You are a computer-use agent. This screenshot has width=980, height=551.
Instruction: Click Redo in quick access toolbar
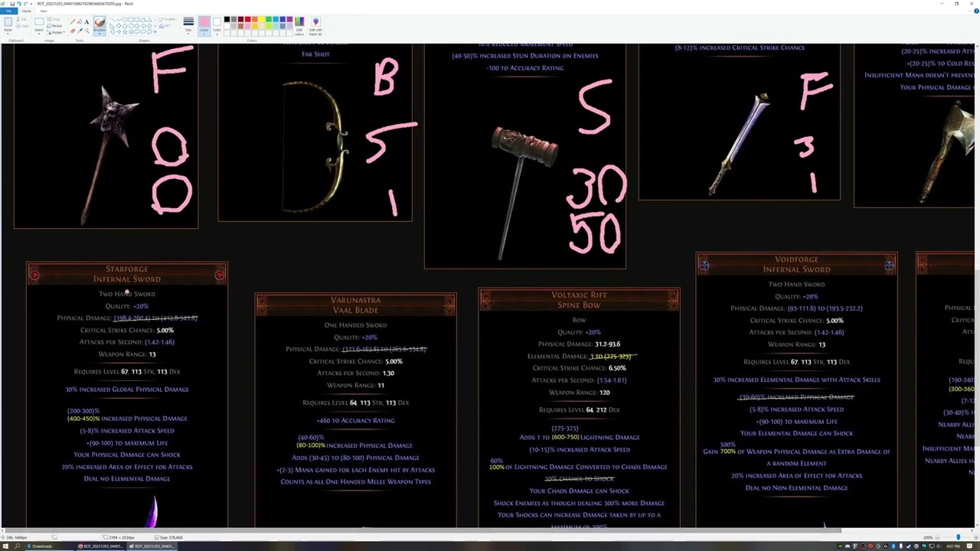point(25,4)
